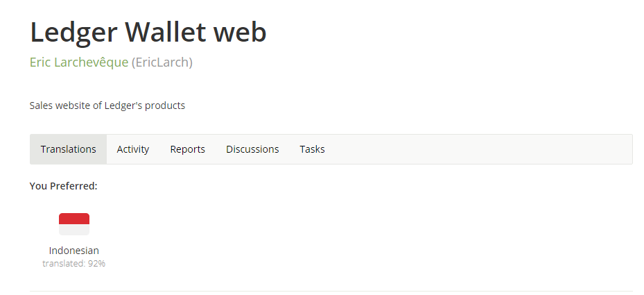Click the red stripe of the flag
The height and width of the screenshot is (295, 644).
(x=74, y=219)
